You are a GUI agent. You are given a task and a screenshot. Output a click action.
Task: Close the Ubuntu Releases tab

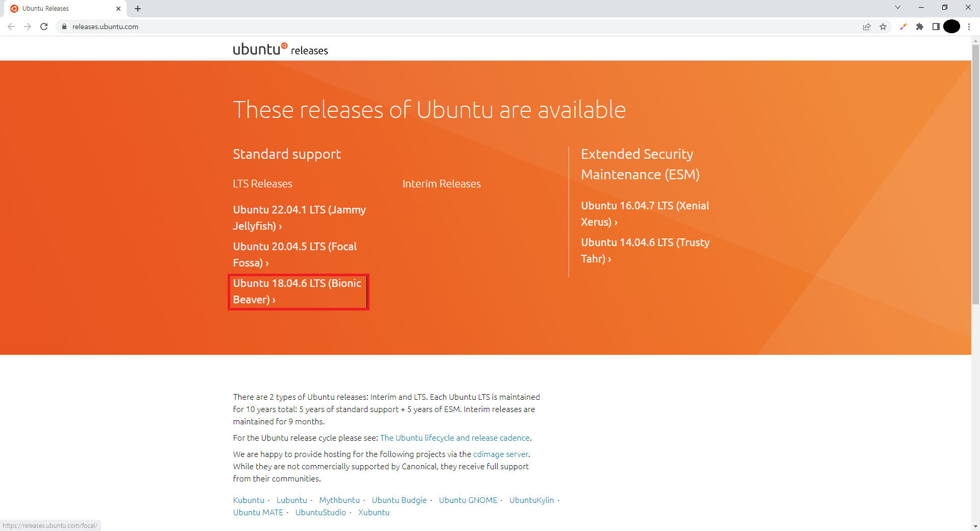pyautogui.click(x=118, y=9)
